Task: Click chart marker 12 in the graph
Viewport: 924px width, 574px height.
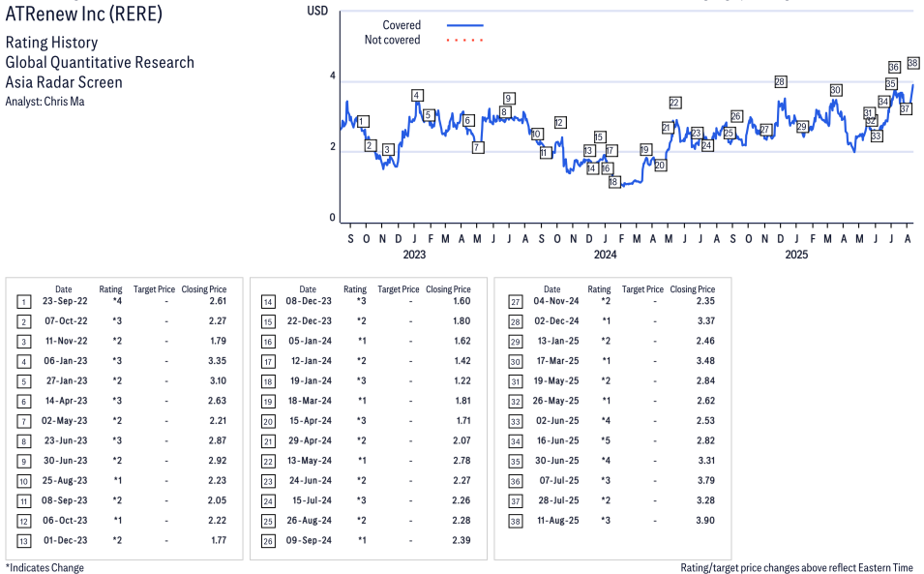Action: (x=560, y=123)
